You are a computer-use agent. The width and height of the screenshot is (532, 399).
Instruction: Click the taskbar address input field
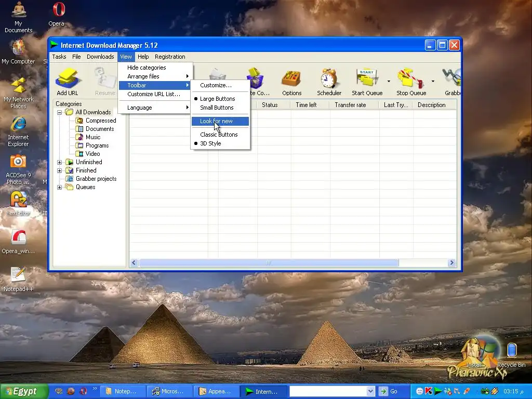(x=328, y=392)
